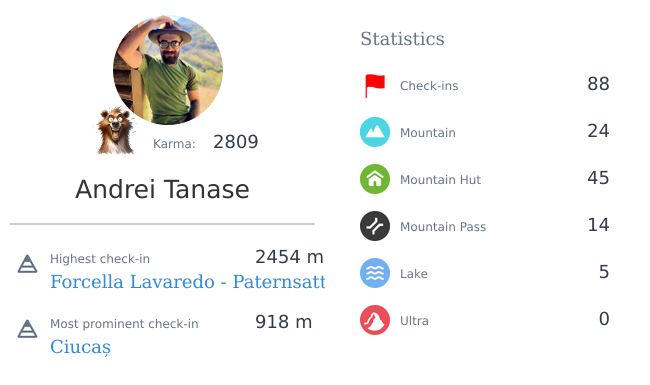The image size is (650, 385).
Task: Click the Statistics heading
Action: 402,39
